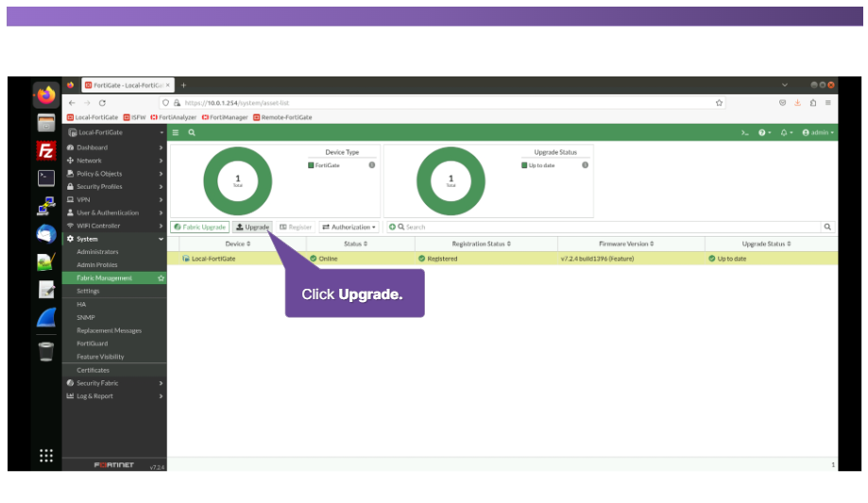The height and width of the screenshot is (503, 868).
Task: Click in the device Search field
Action: pyautogui.click(x=612, y=226)
